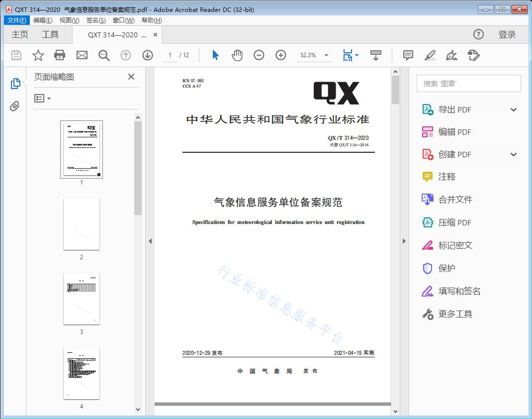The height and width of the screenshot is (419, 532).
Task: Select the page 3 thumbnail
Action: point(82,299)
